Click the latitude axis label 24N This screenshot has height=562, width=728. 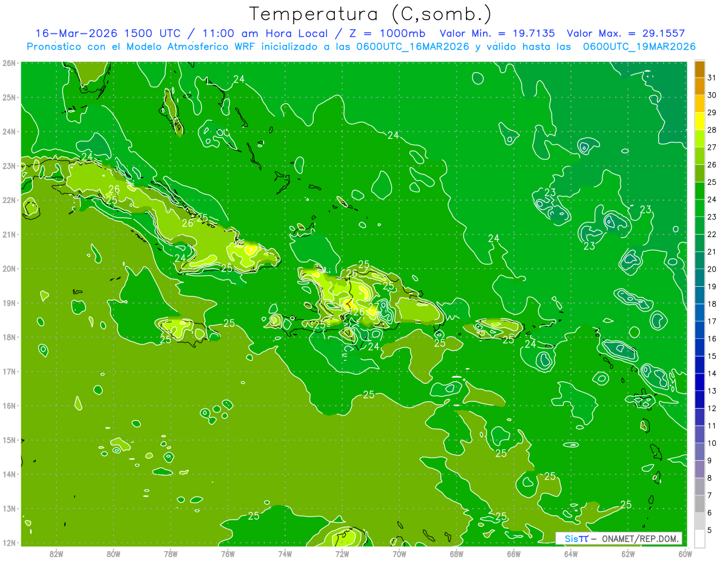[x=9, y=132]
